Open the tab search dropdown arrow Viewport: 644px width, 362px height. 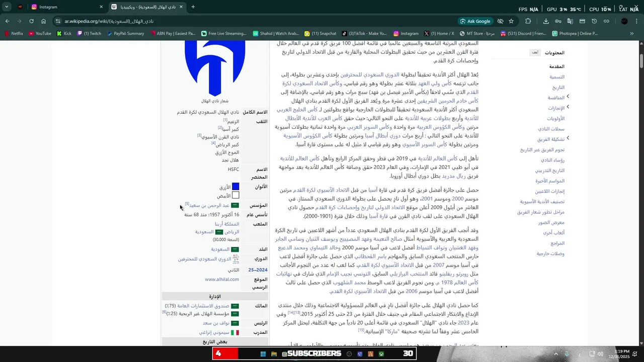point(7,7)
